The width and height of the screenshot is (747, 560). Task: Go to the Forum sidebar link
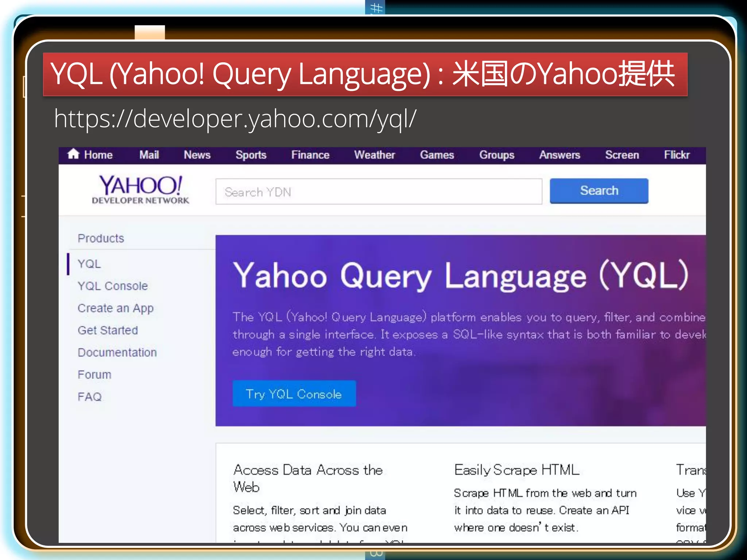coord(94,374)
